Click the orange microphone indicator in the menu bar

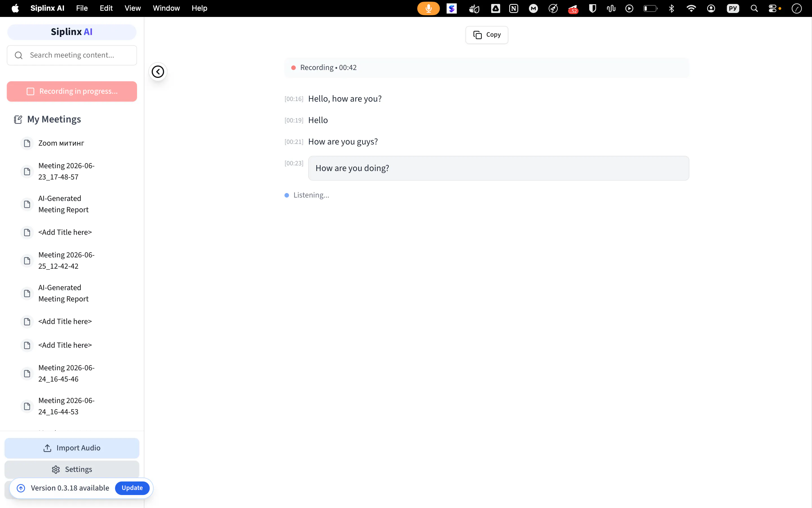click(x=429, y=8)
